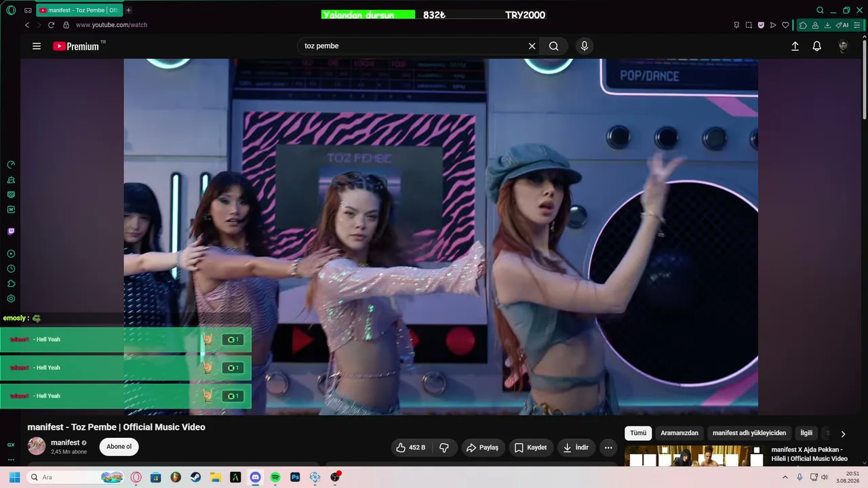Subscribe with the 'Abone ol' button
868x488 pixels.
[119, 447]
